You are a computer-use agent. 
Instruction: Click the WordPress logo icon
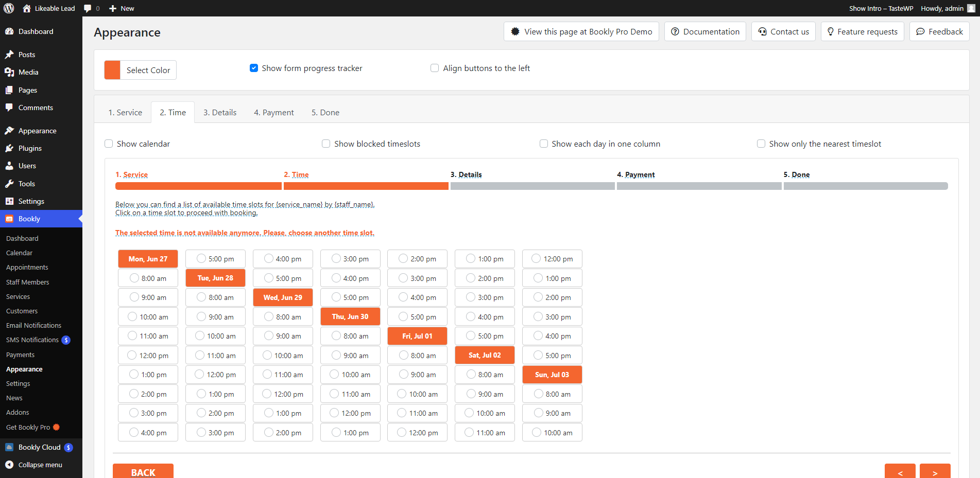click(9, 8)
